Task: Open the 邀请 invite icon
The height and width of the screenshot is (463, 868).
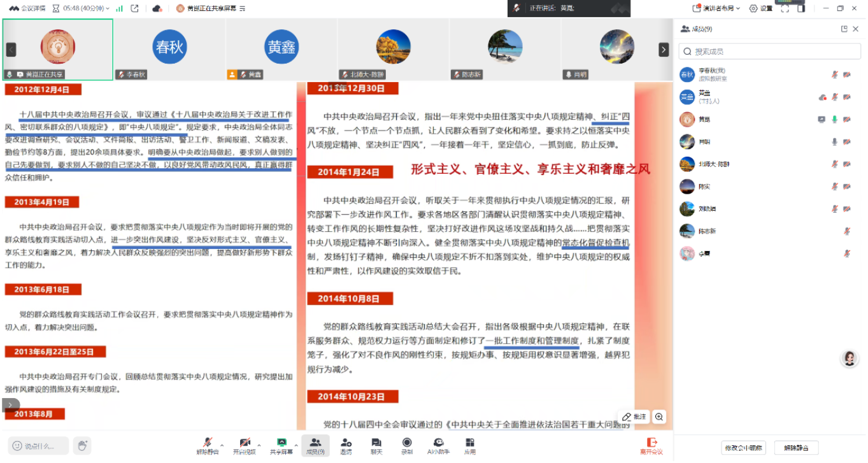Action: [346, 445]
